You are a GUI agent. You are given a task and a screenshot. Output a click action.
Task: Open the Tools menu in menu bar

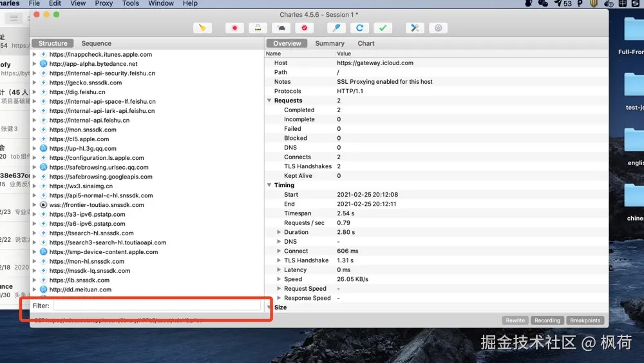point(130,3)
